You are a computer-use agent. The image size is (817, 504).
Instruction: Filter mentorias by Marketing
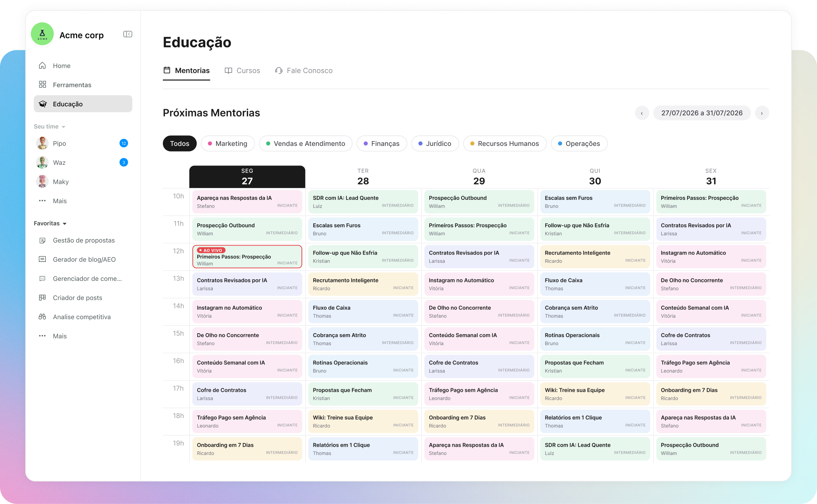228,143
